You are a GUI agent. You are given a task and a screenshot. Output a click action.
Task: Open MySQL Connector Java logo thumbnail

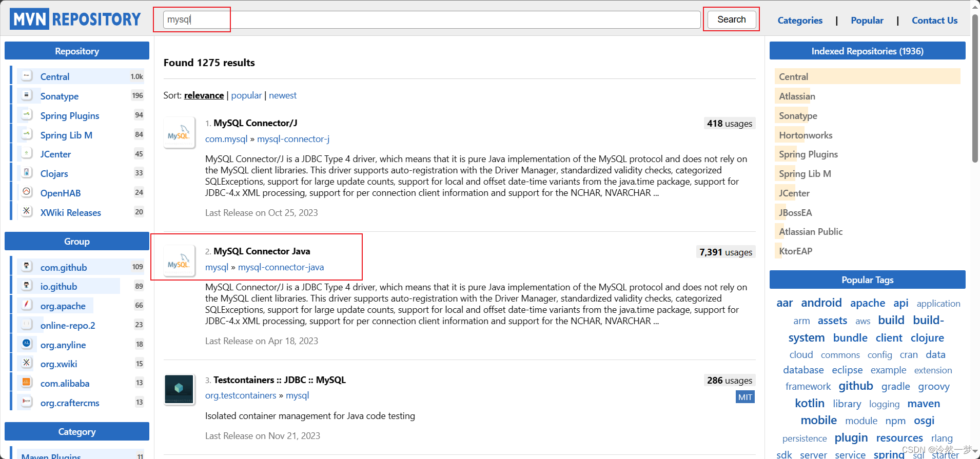click(179, 261)
